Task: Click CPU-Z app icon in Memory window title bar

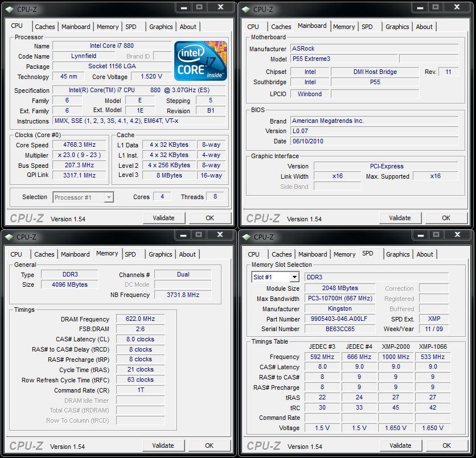Action: pyautogui.click(x=10, y=237)
